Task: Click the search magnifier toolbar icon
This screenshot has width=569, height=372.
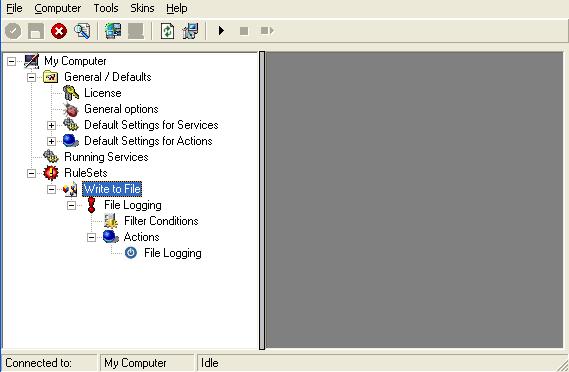Action: pos(82,31)
